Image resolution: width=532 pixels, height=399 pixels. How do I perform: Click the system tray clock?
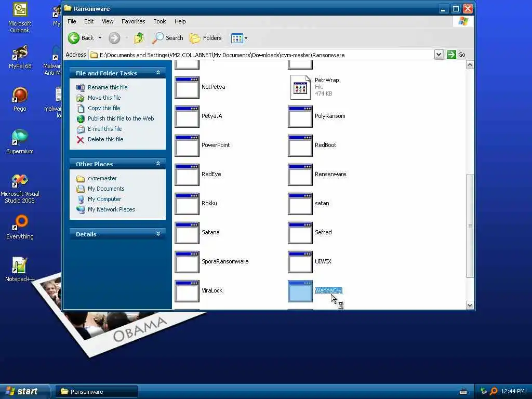point(513,391)
